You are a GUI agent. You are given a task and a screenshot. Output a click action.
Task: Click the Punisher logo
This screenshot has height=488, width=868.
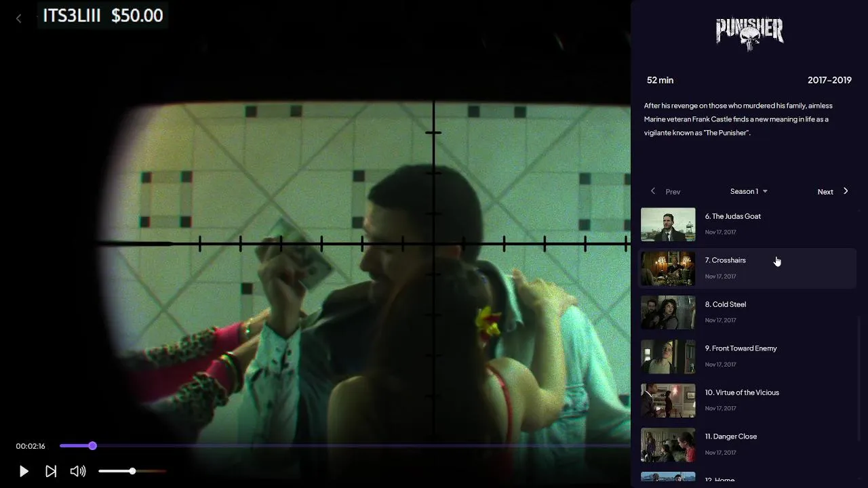pos(750,34)
